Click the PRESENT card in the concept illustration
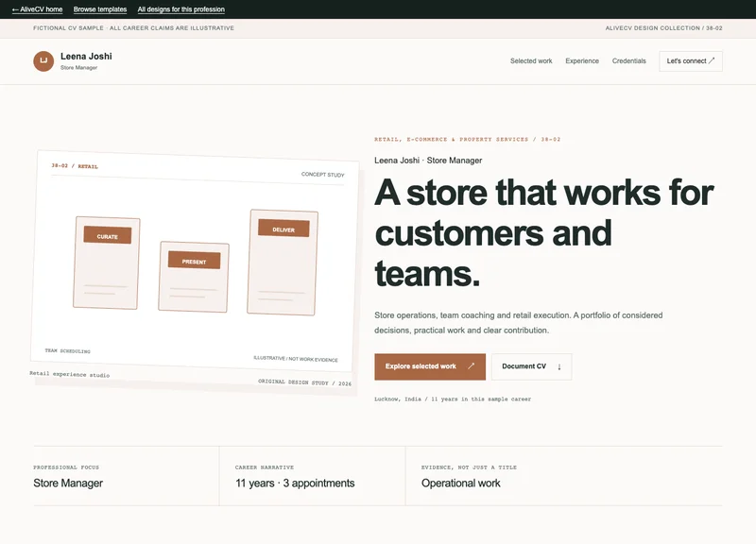The height and width of the screenshot is (544, 756). (x=194, y=277)
